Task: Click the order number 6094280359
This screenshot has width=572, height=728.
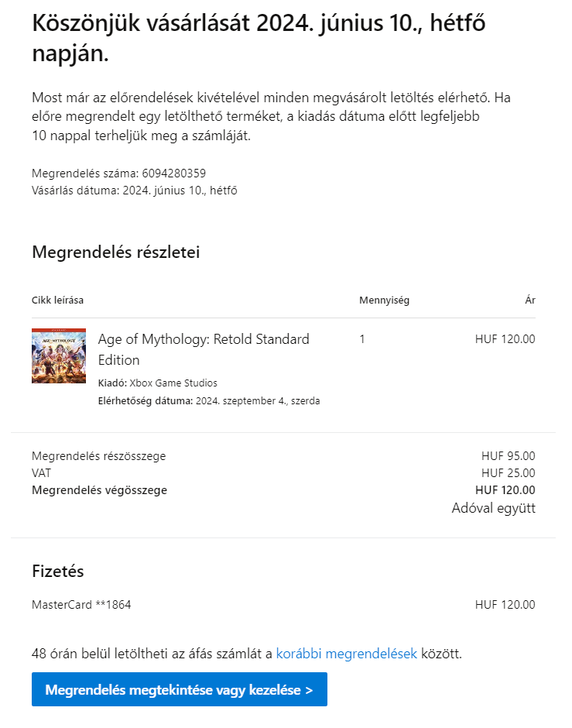Action: (x=173, y=173)
